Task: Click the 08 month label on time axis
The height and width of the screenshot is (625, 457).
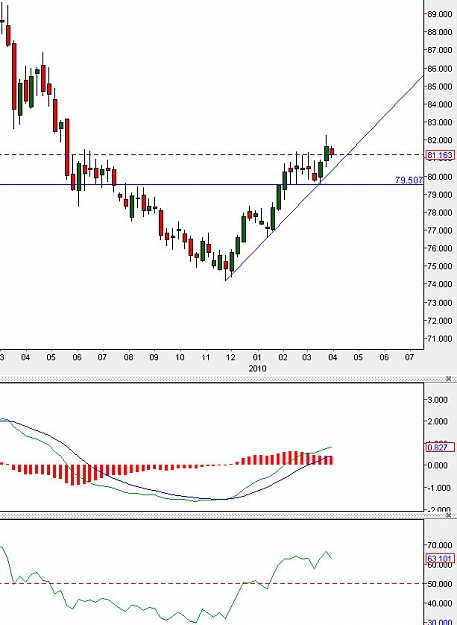Action: pos(128,357)
